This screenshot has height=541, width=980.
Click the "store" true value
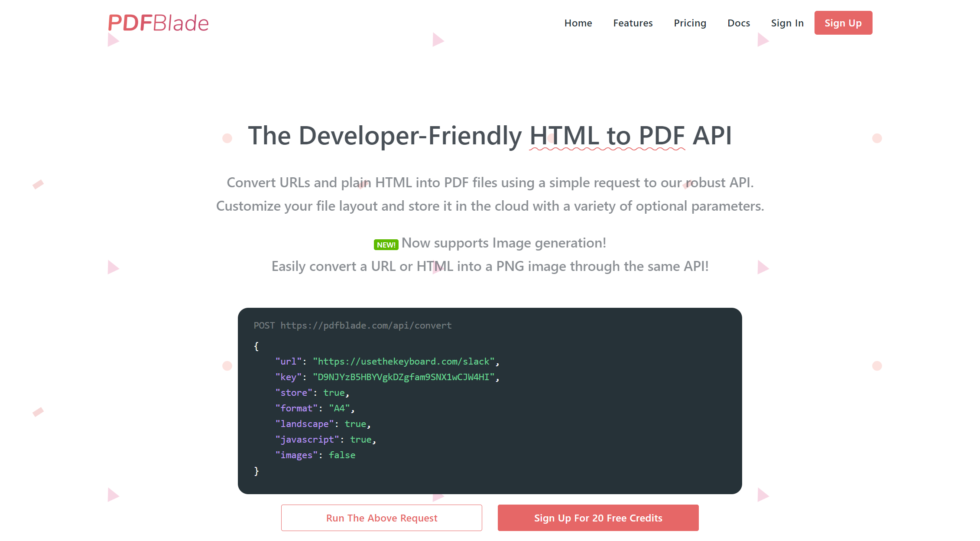[x=334, y=393]
